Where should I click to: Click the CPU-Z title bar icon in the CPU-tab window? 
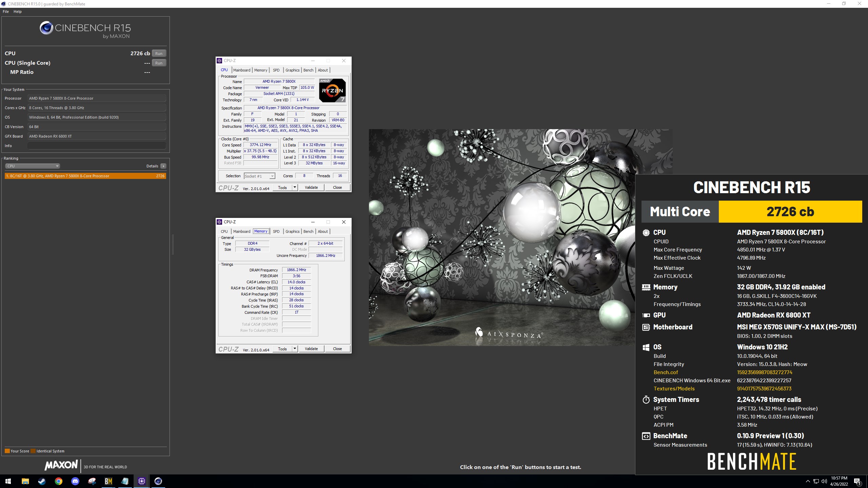(x=219, y=61)
